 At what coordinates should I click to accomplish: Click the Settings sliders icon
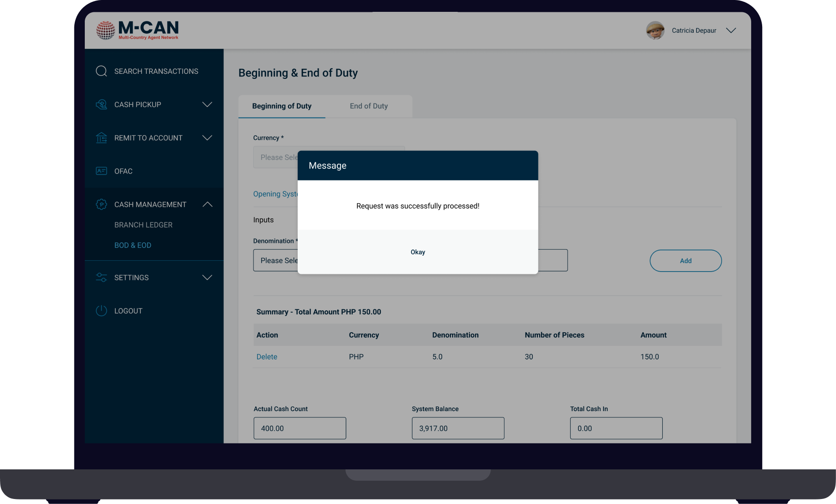coord(101,278)
